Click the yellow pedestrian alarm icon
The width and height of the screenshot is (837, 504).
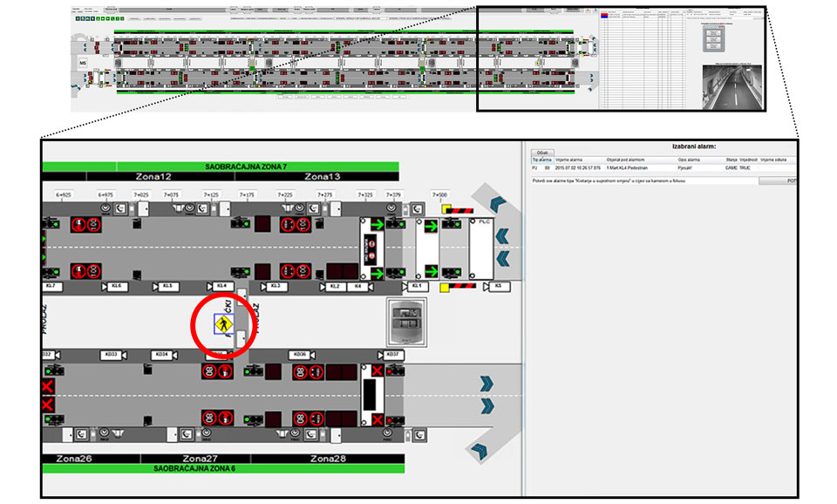tap(224, 324)
